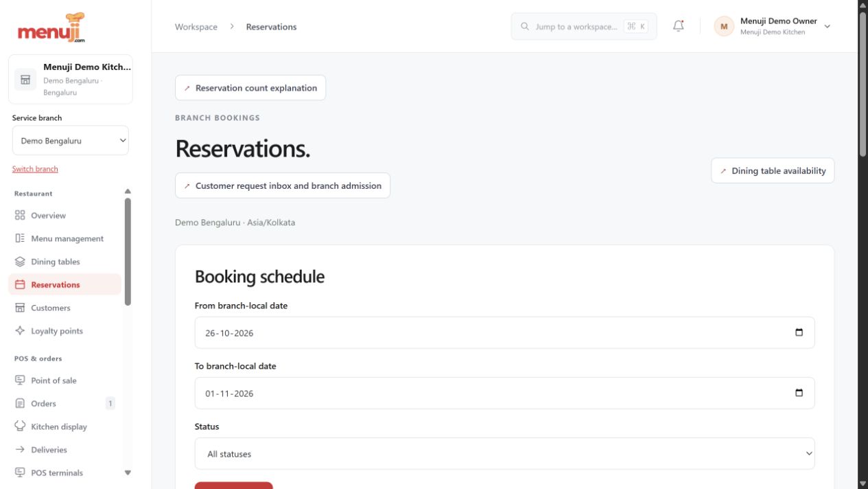
Task: Click the Demo Bengaluru · Asia/Kolkata text
Action: [235, 223]
